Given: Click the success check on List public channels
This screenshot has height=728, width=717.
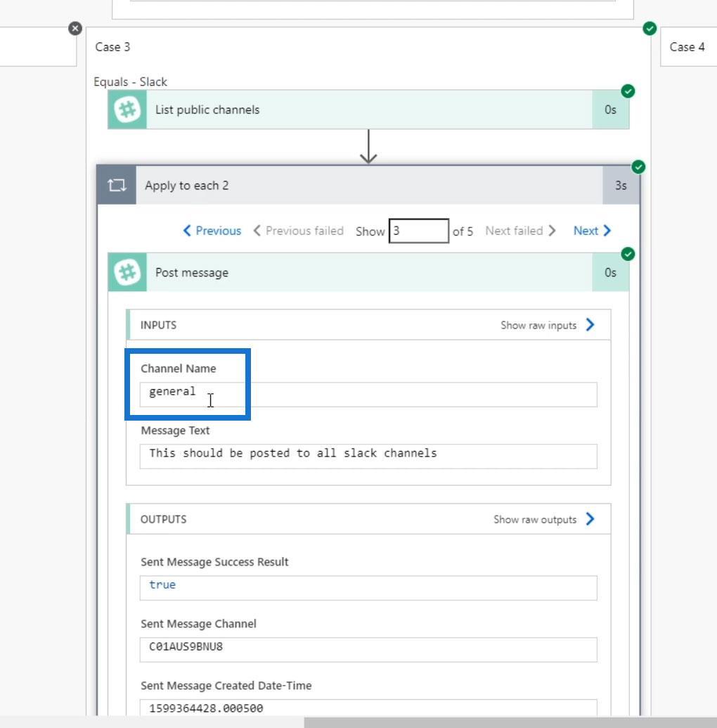Looking at the screenshot, I should (x=628, y=91).
